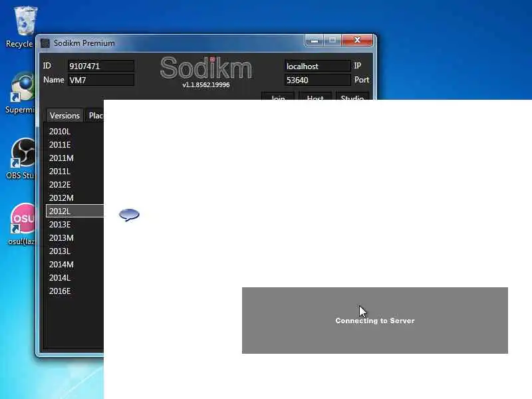The height and width of the screenshot is (399, 532).
Task: Select version 2013M in the list
Action: (74, 238)
